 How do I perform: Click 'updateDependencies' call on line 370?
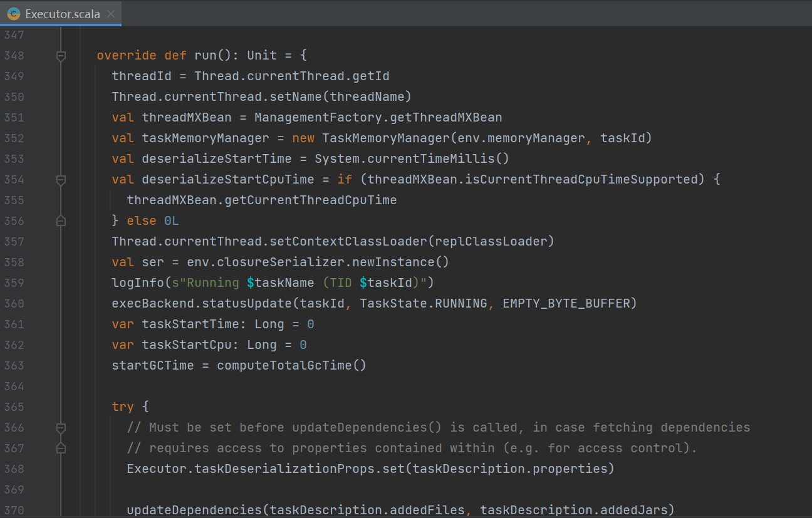tap(194, 510)
